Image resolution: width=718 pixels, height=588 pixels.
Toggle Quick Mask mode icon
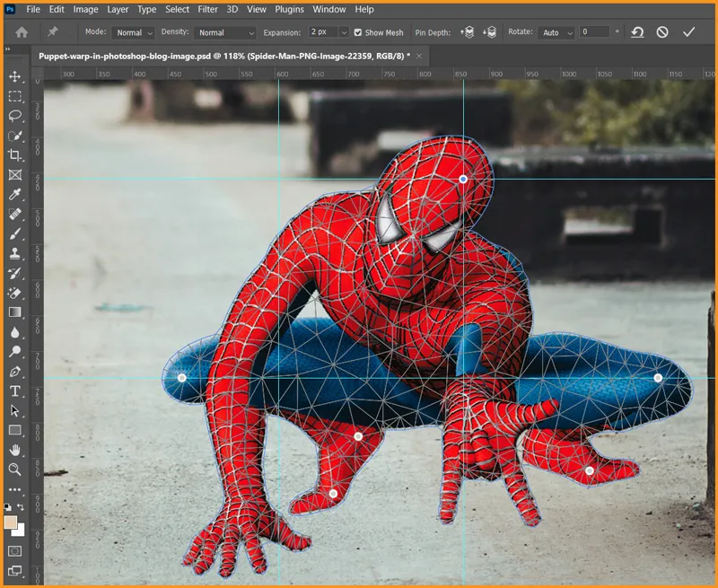(x=15, y=550)
